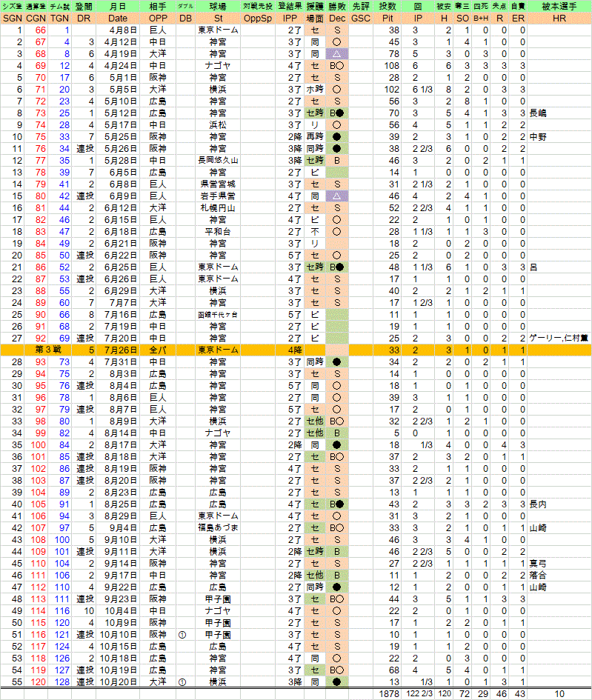Select the HR cell ゲーリー,仁村薫
The width and height of the screenshot is (592, 700).
point(559,338)
